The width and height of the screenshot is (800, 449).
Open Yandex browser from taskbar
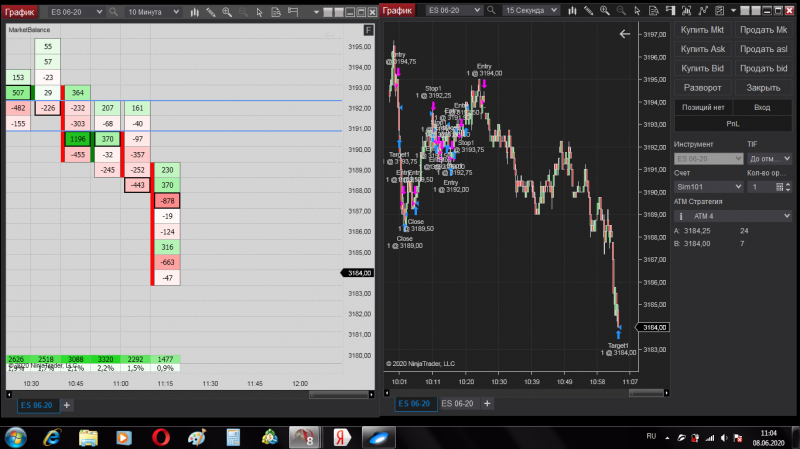tap(342, 438)
